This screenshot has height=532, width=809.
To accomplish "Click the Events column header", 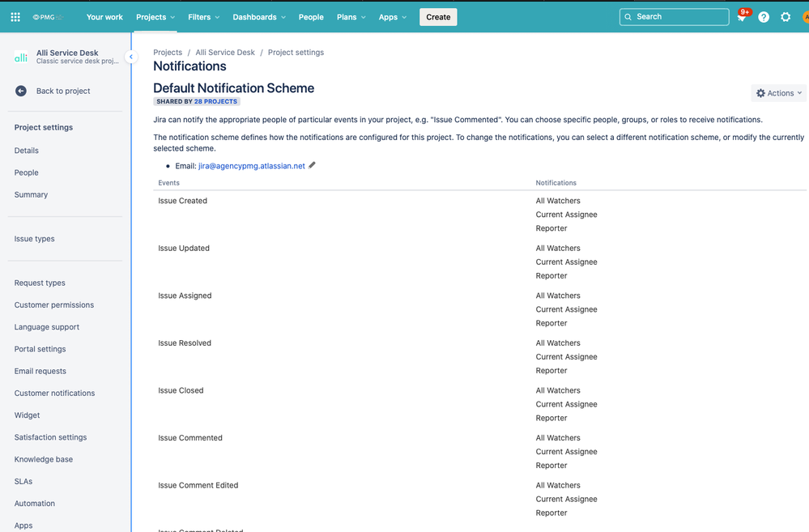I will (x=168, y=183).
